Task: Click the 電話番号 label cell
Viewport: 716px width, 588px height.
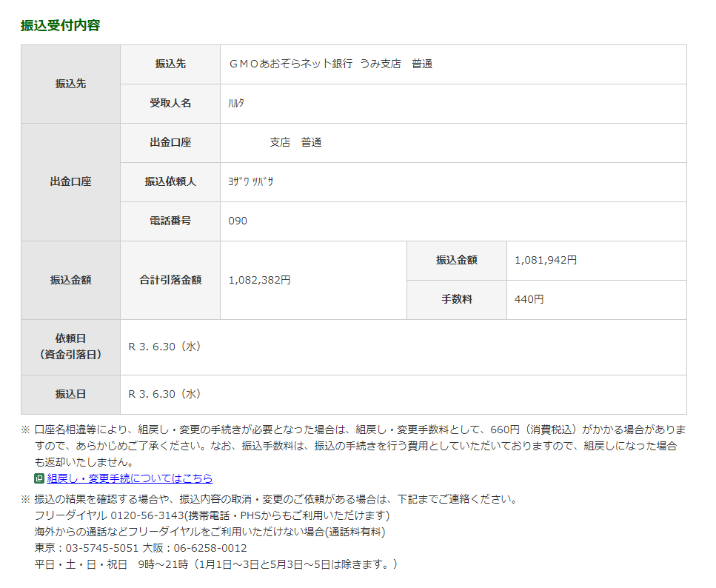Action: click(x=170, y=221)
